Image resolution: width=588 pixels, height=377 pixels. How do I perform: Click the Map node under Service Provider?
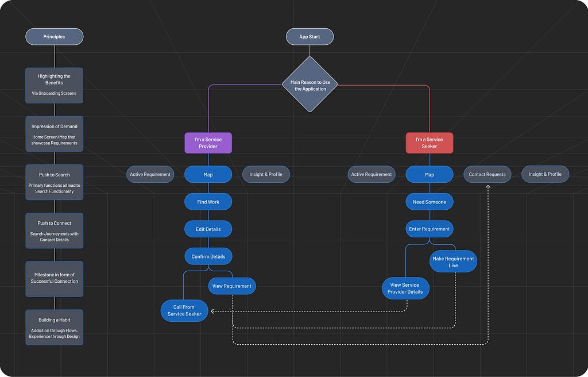coord(208,174)
